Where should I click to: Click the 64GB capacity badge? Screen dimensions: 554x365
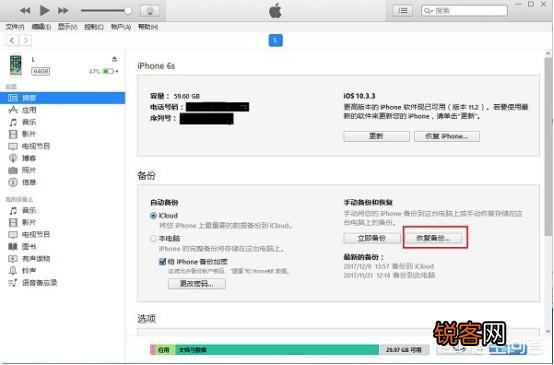click(x=41, y=71)
